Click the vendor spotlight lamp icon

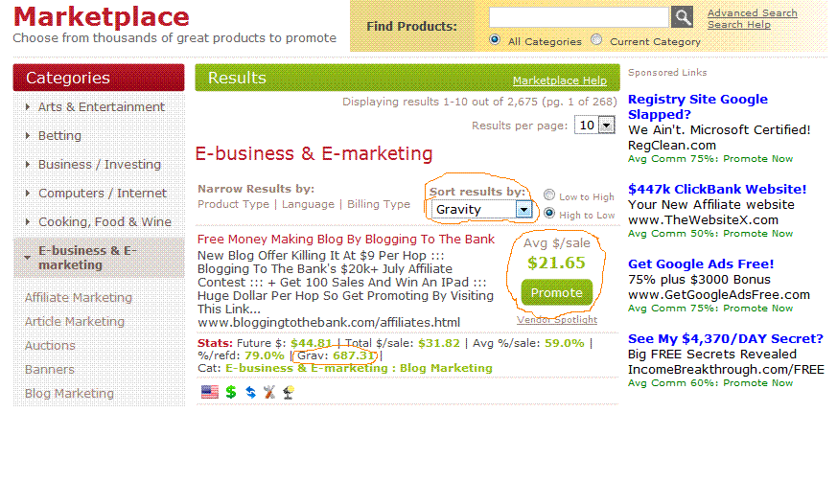pyautogui.click(x=289, y=392)
